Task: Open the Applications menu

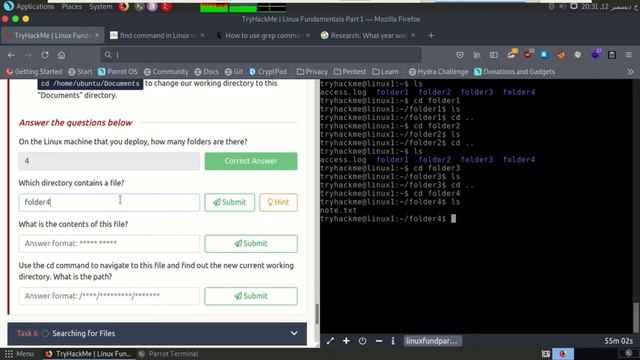Action: [35, 7]
